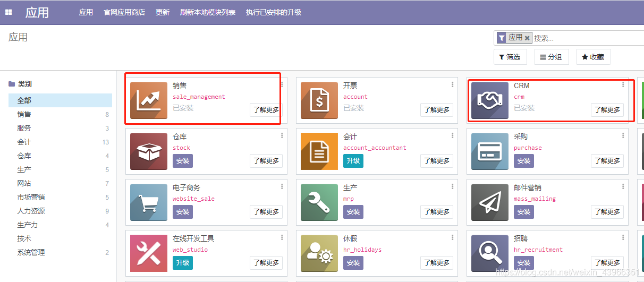Click the 销售 sales chart app icon
Viewport: 644px width, 282px height.
coord(149,100)
